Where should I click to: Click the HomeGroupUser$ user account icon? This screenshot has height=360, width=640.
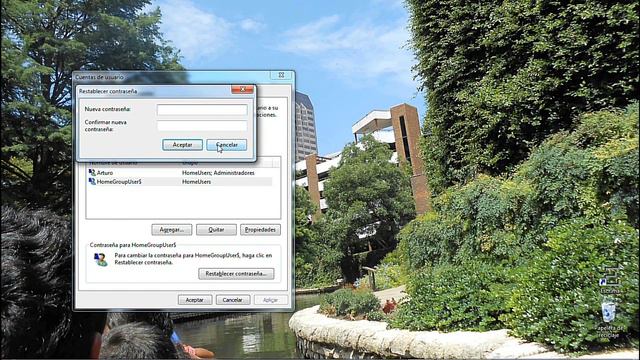coord(92,181)
